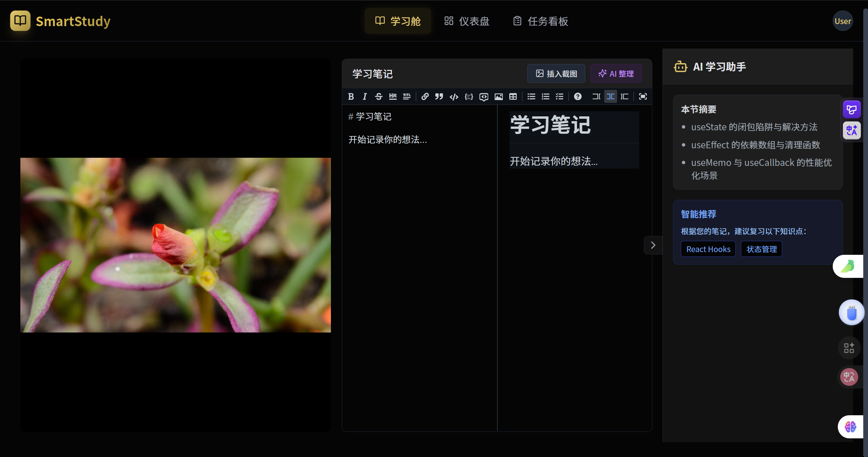Add an image via toolbar icon

(x=498, y=97)
